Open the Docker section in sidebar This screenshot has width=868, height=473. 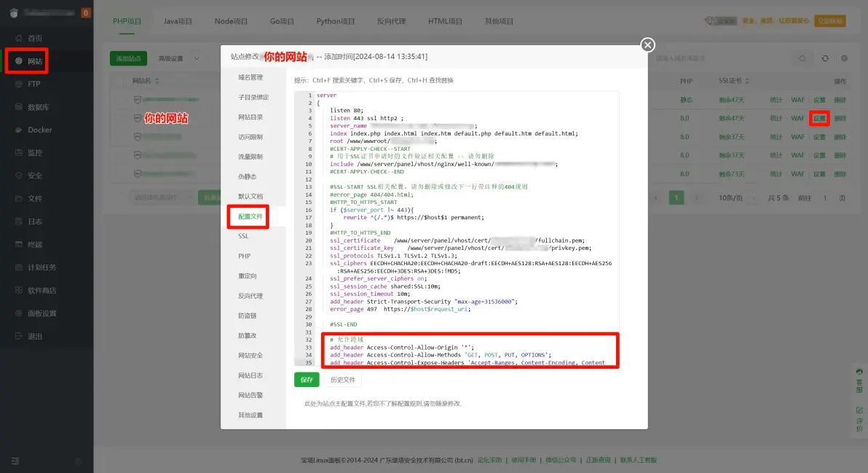pos(39,130)
